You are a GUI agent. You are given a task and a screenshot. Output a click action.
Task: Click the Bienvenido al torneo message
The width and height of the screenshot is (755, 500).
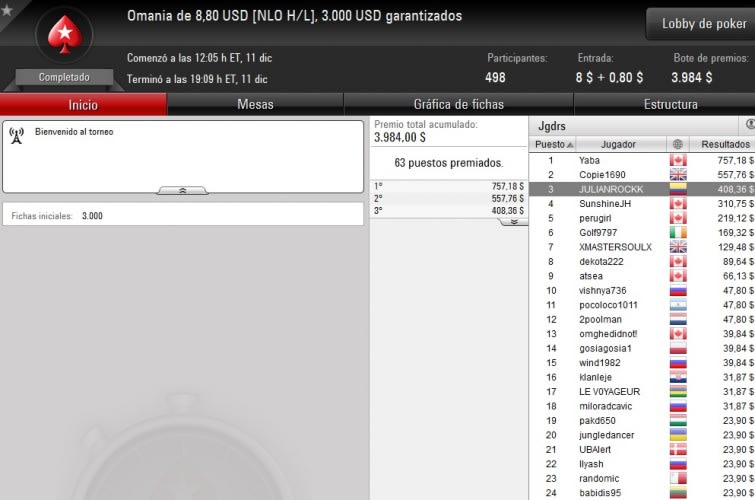click(x=74, y=132)
